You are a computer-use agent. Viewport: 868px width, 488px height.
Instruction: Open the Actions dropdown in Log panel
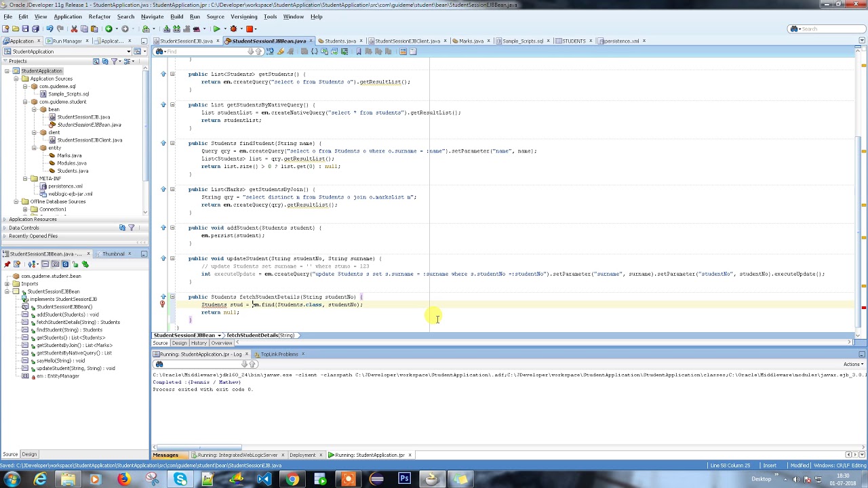852,365
